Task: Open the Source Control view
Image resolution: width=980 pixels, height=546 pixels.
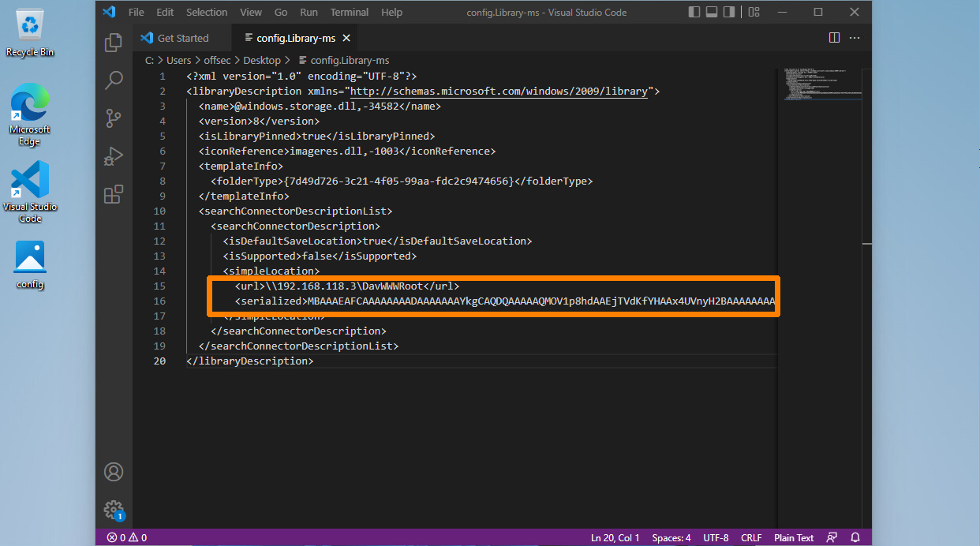Action: pyautogui.click(x=114, y=118)
